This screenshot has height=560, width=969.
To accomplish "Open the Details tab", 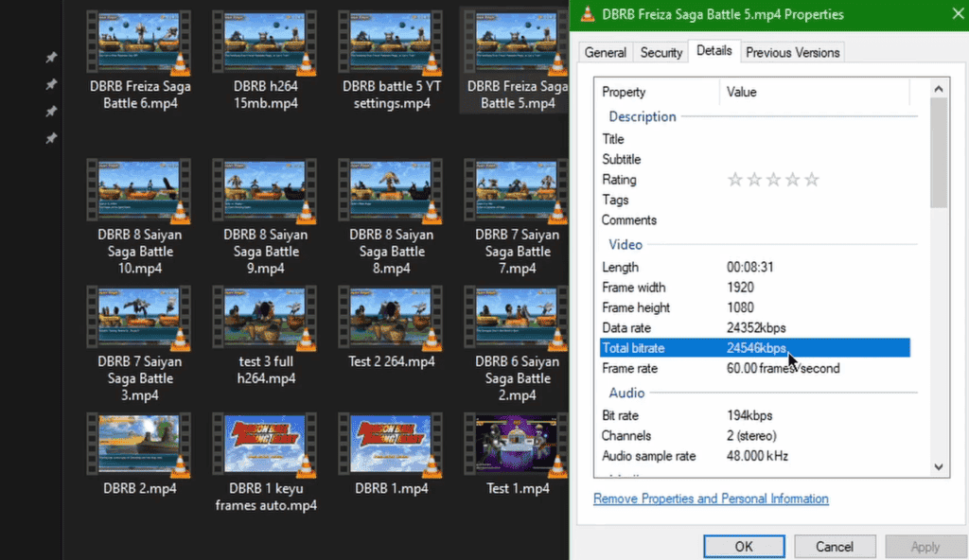I will (714, 51).
